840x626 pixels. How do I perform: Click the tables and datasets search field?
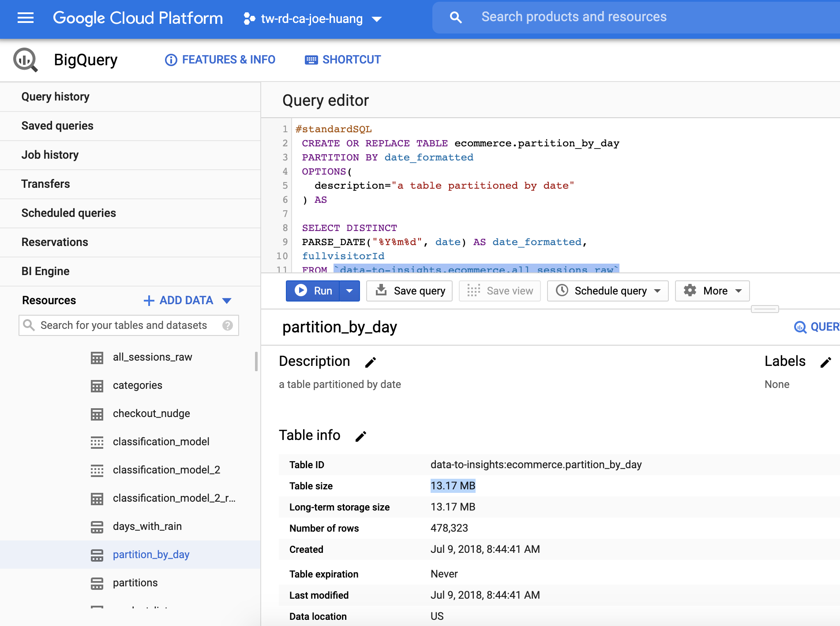point(129,325)
